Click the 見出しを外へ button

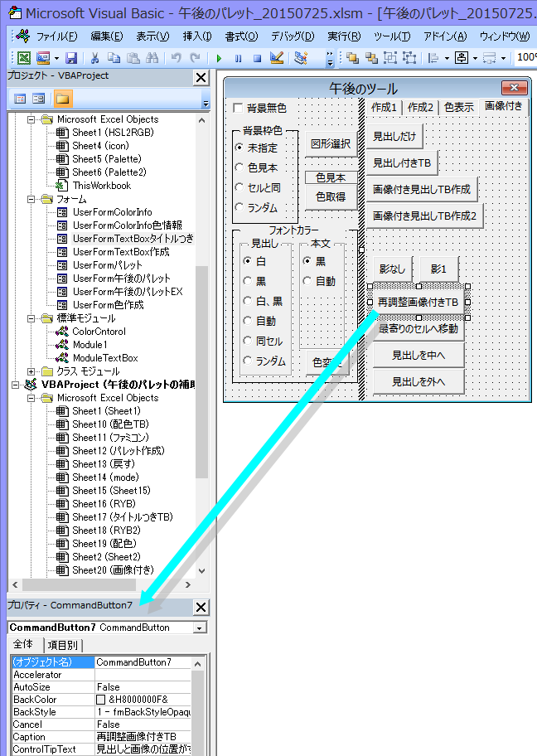coord(418,381)
